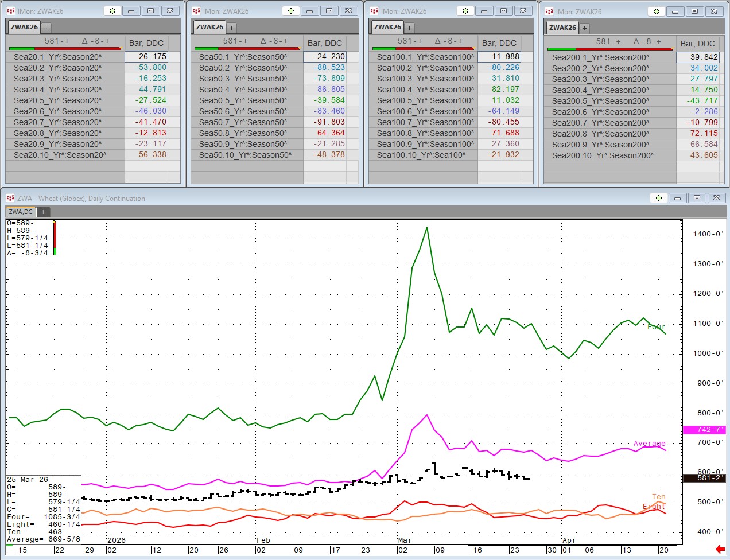The width and height of the screenshot is (730, 560).
Task: Click the highlighted 39.842 cell for Sea200.1
Action: tap(697, 57)
